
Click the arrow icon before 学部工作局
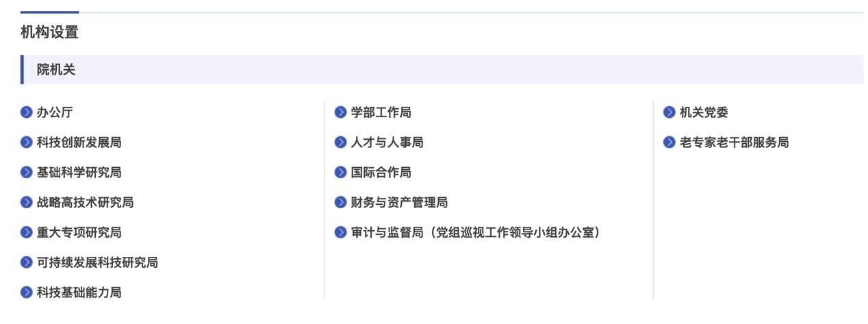click(341, 112)
